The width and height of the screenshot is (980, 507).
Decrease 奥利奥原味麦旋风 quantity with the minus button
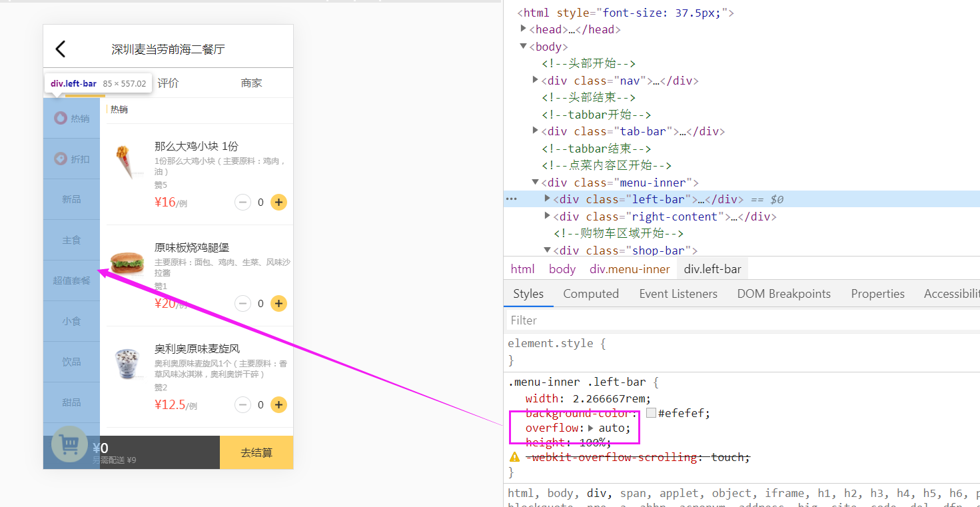pos(243,404)
